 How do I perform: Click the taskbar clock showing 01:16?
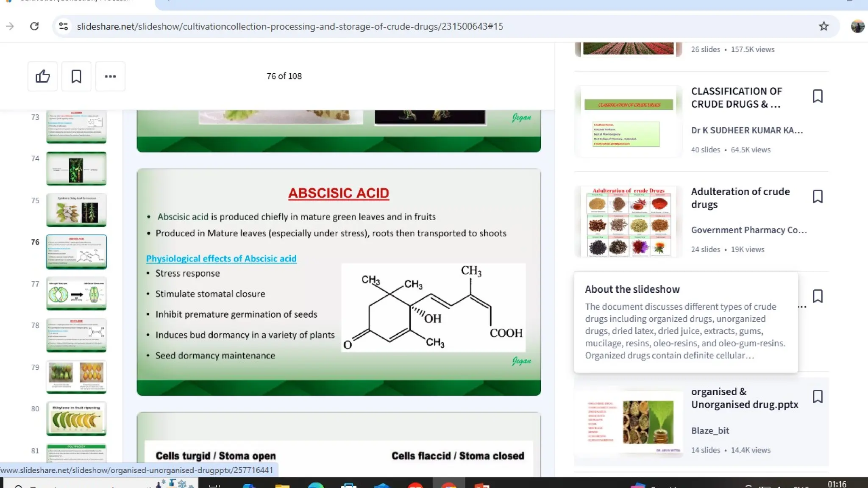[837, 483]
